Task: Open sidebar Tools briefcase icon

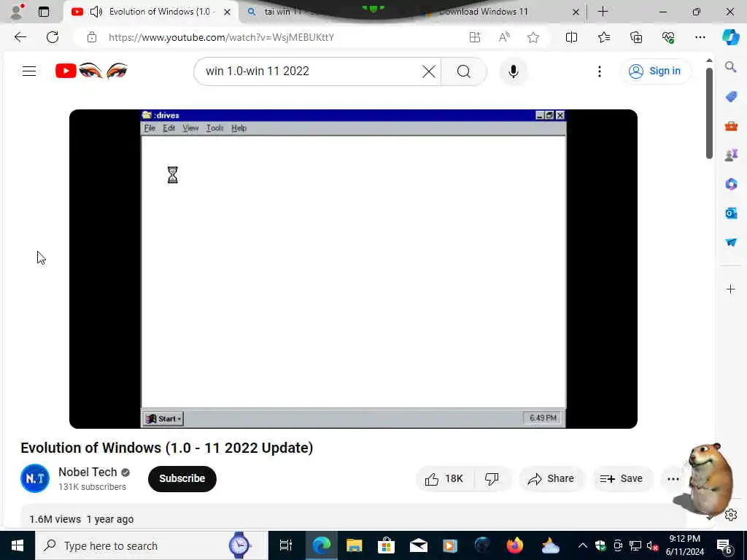Action: [x=731, y=126]
